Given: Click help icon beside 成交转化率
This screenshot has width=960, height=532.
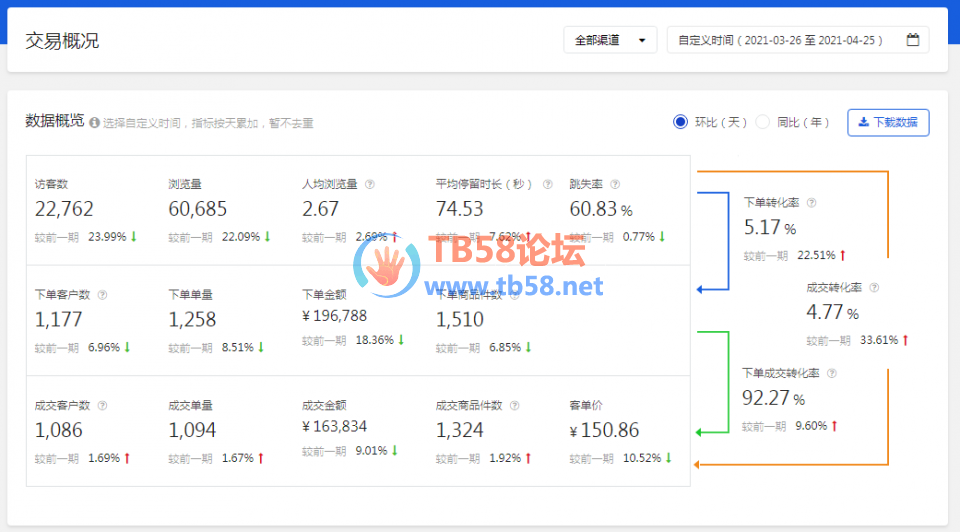Looking at the screenshot, I should (x=874, y=287).
